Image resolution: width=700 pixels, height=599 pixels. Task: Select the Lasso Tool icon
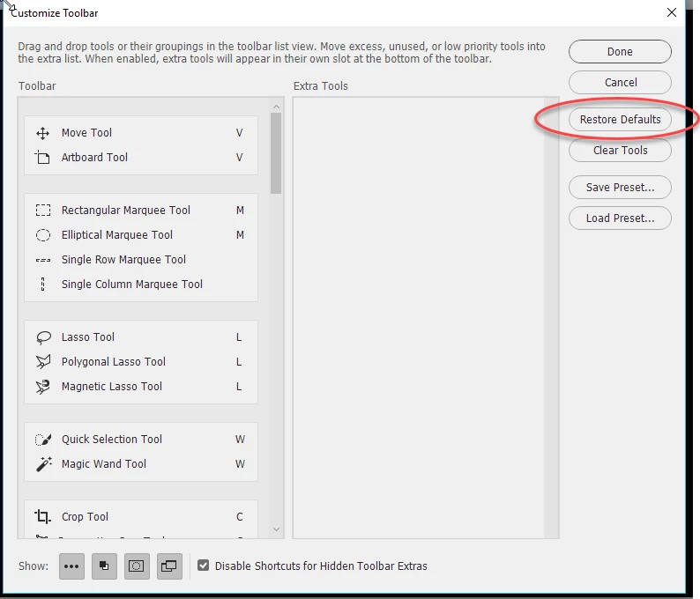pyautogui.click(x=43, y=337)
